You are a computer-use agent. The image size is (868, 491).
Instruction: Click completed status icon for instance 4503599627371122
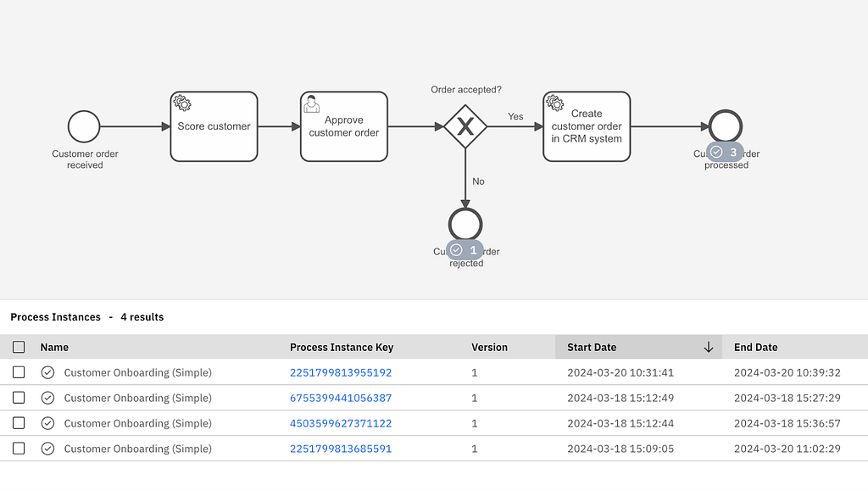[47, 423]
